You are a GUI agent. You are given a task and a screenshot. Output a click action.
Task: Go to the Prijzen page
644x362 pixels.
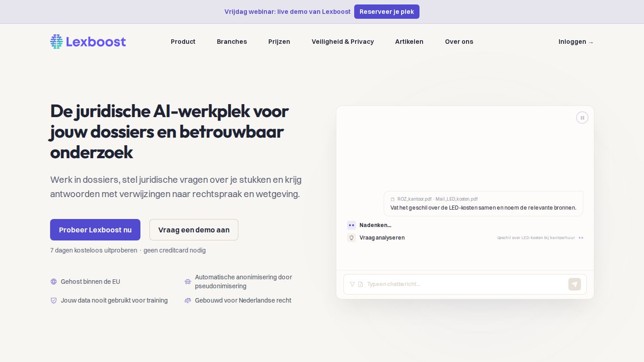point(279,42)
